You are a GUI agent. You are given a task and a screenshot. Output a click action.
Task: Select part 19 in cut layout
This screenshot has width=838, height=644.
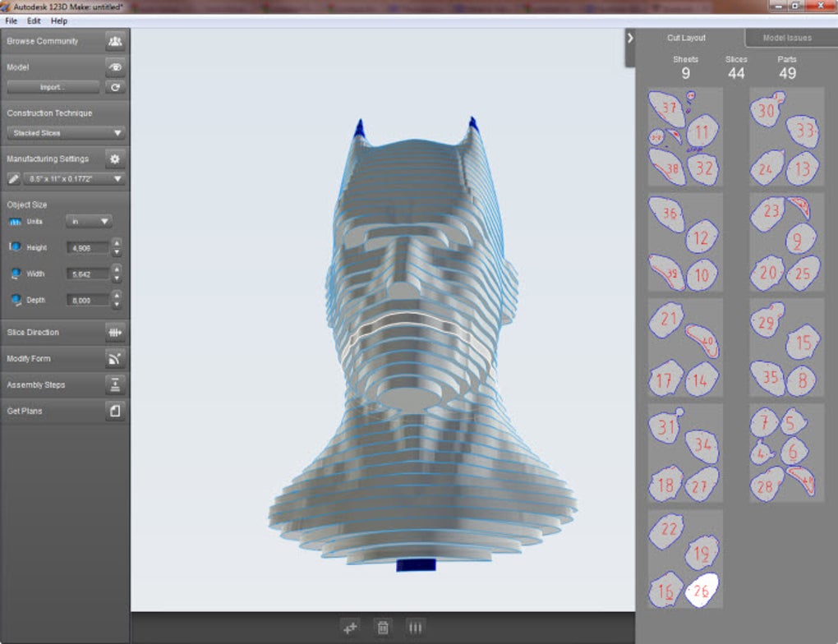[702, 554]
